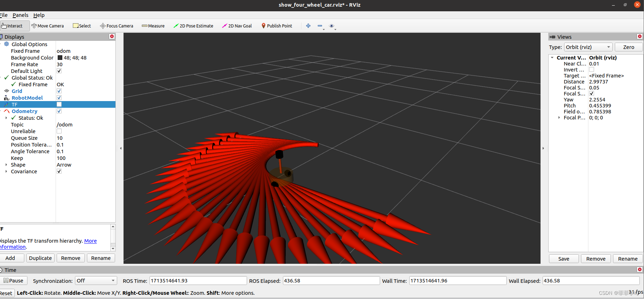The image size is (644, 299).
Task: Expand the Shape property
Action: 6,165
